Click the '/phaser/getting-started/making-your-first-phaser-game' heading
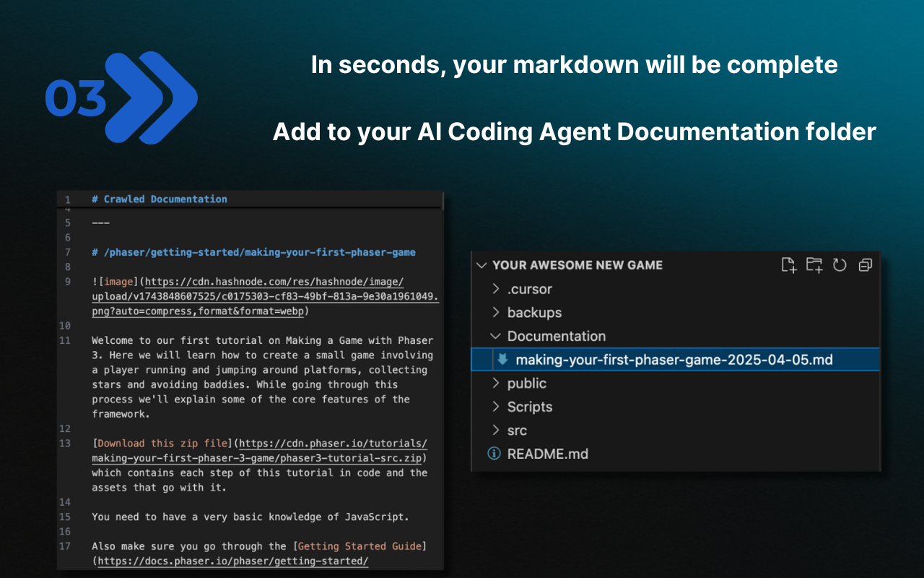 [x=253, y=252]
